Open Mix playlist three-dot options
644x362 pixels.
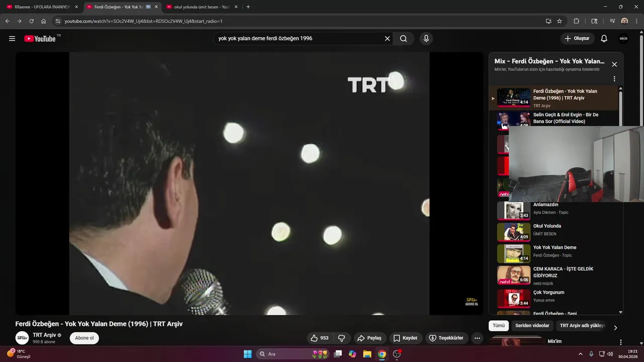(x=614, y=79)
